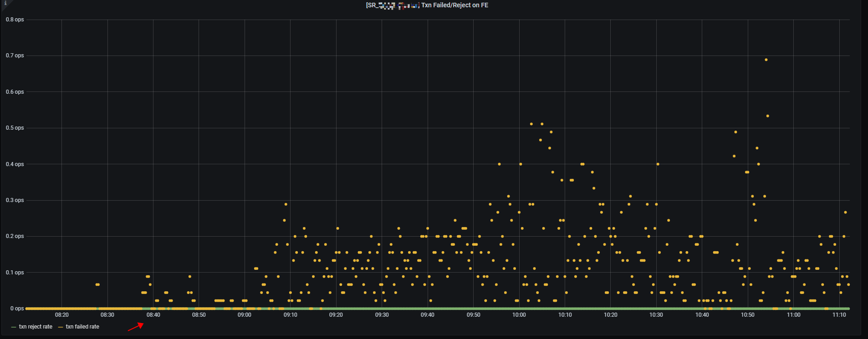The height and width of the screenshot is (339, 868).
Task: Click the earliest failed-rate dot near 08:28
Action: pyautogui.click(x=97, y=284)
